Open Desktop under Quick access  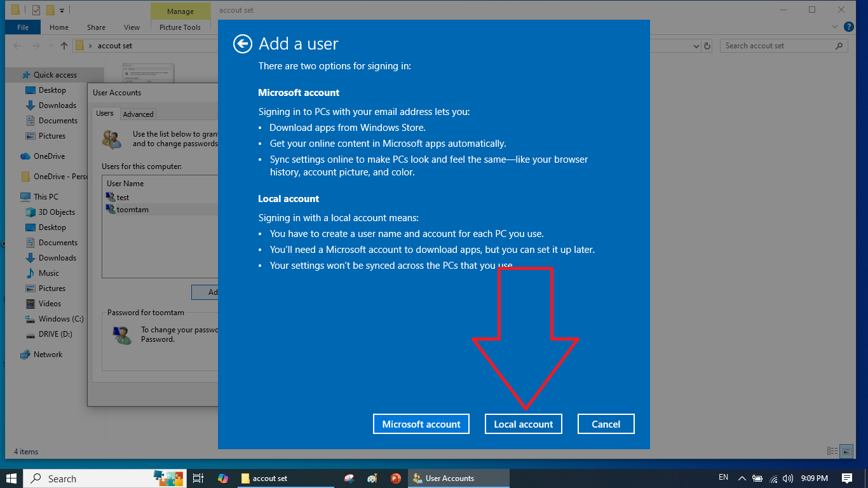click(x=52, y=90)
